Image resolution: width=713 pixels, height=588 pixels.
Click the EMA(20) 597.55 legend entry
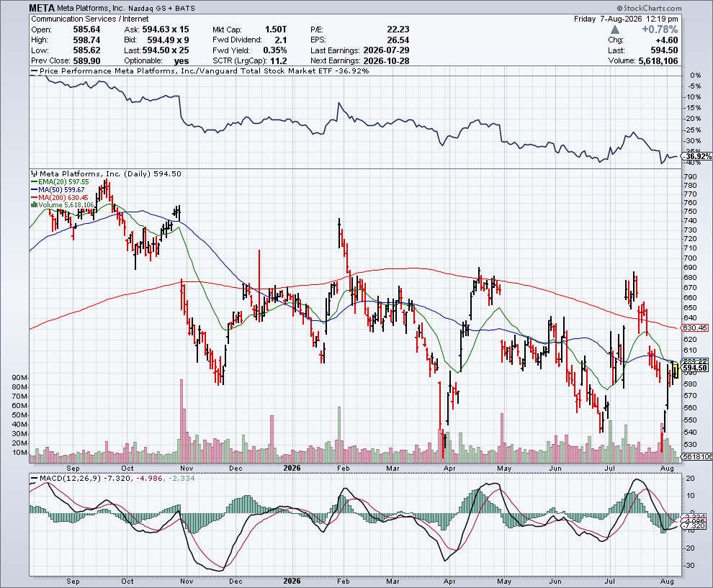[x=63, y=182]
